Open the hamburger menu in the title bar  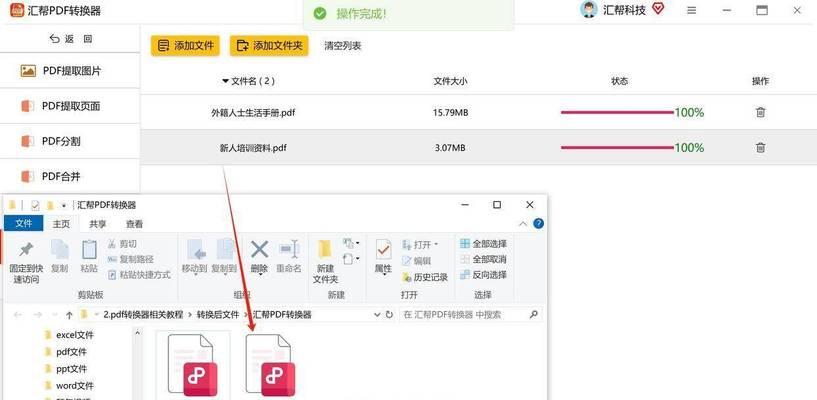click(x=691, y=10)
